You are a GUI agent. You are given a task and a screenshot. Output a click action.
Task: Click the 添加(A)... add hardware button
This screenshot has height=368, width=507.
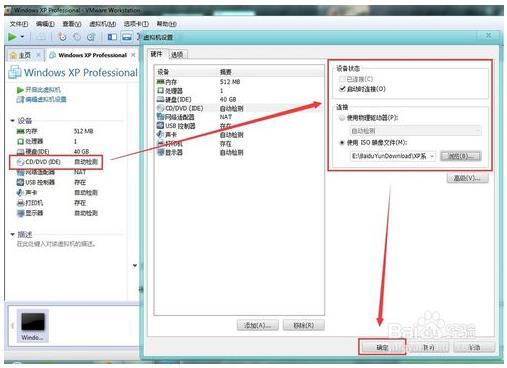pos(258,325)
